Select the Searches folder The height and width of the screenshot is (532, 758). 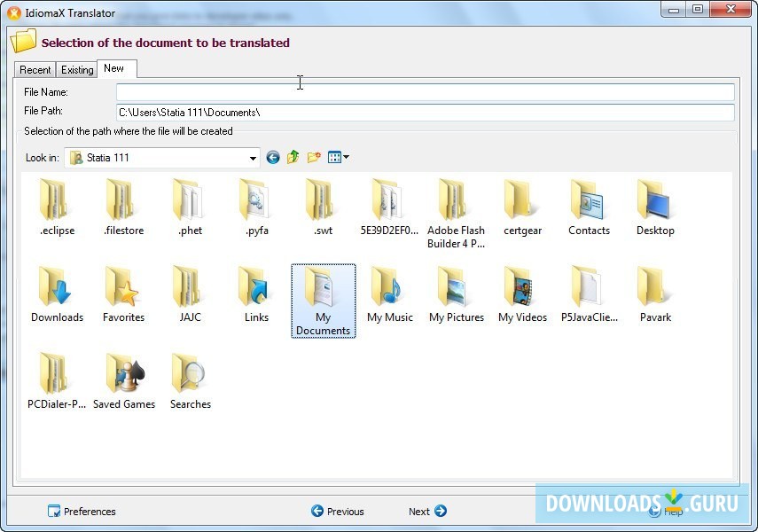click(x=190, y=381)
